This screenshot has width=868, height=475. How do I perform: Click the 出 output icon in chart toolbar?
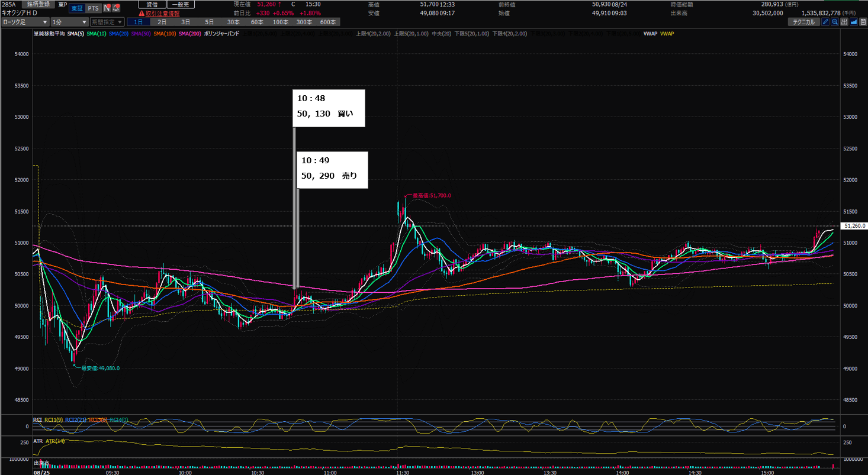coord(844,22)
